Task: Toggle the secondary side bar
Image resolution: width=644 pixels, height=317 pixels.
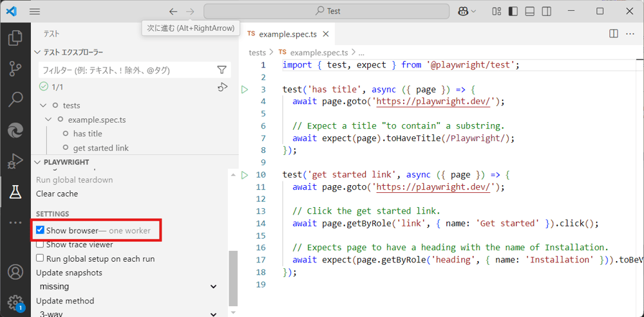Action: tap(546, 12)
